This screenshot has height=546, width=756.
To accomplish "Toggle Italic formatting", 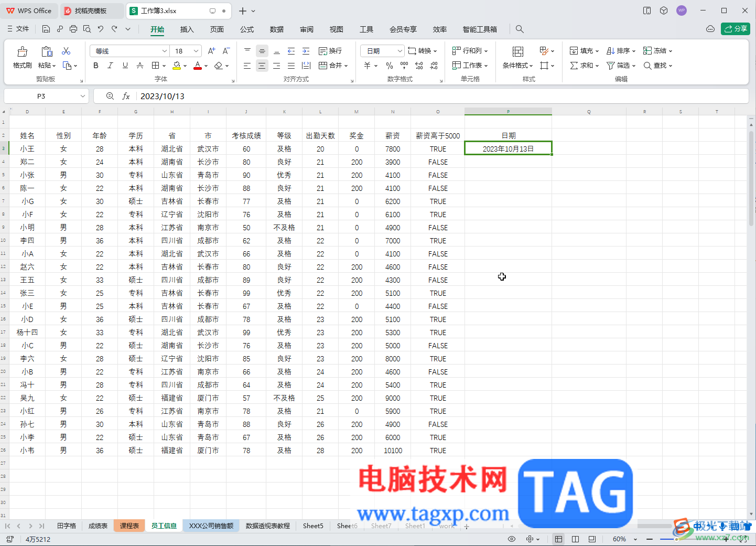I will [x=110, y=66].
